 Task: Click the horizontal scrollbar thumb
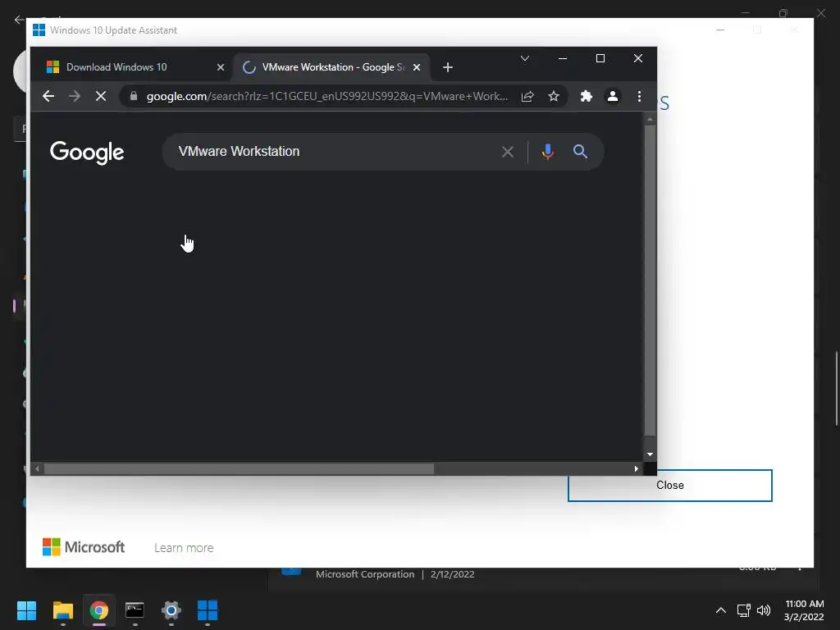click(239, 468)
